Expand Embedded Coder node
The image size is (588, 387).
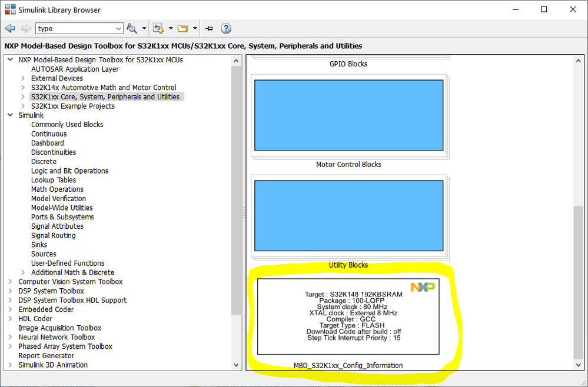click(11, 309)
